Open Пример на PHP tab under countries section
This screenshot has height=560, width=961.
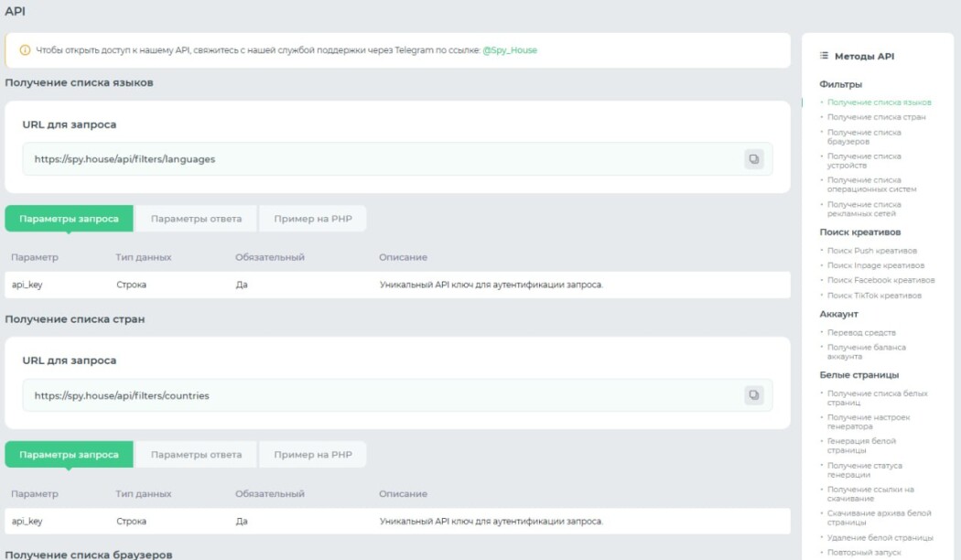313,455
